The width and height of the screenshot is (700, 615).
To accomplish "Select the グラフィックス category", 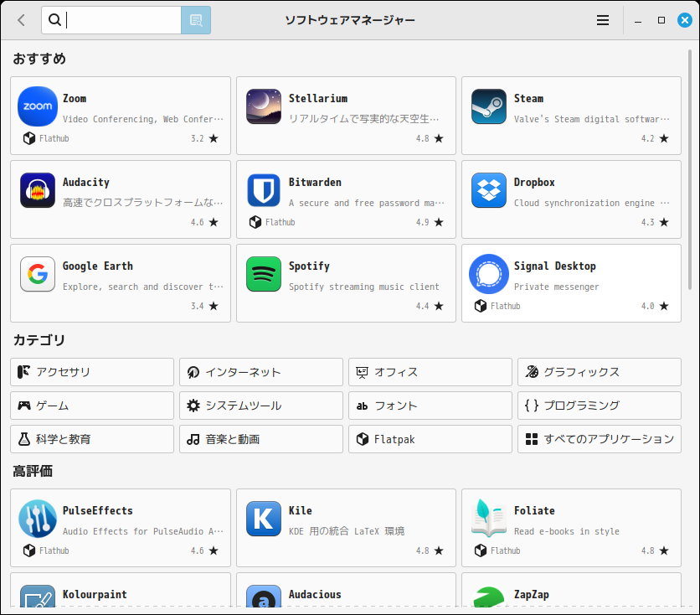I will click(x=600, y=372).
